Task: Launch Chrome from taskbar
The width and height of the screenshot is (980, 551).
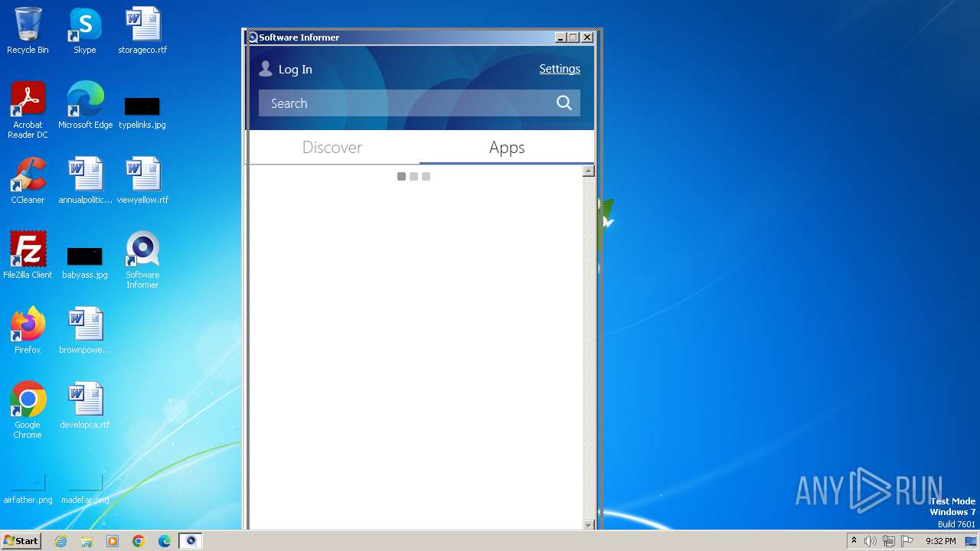Action: [x=139, y=541]
